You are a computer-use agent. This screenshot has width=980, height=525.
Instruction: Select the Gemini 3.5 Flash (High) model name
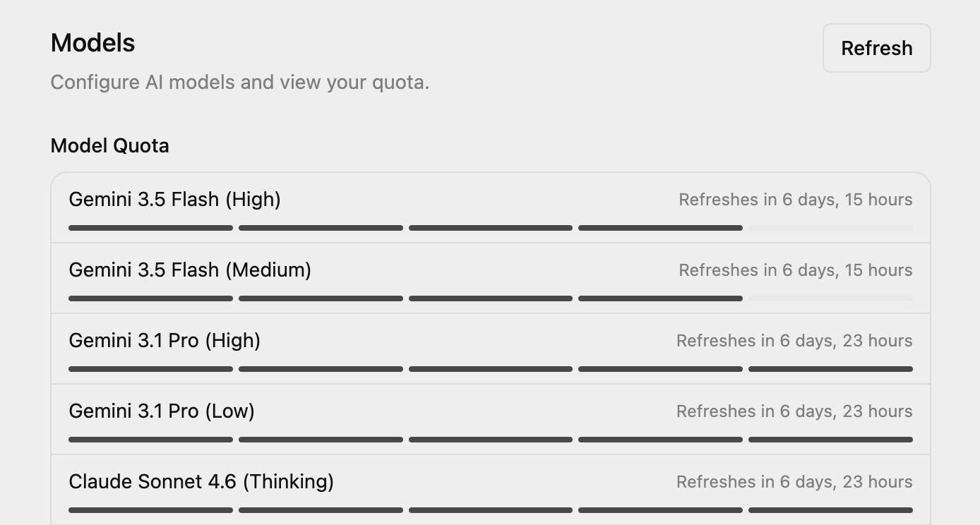point(174,200)
